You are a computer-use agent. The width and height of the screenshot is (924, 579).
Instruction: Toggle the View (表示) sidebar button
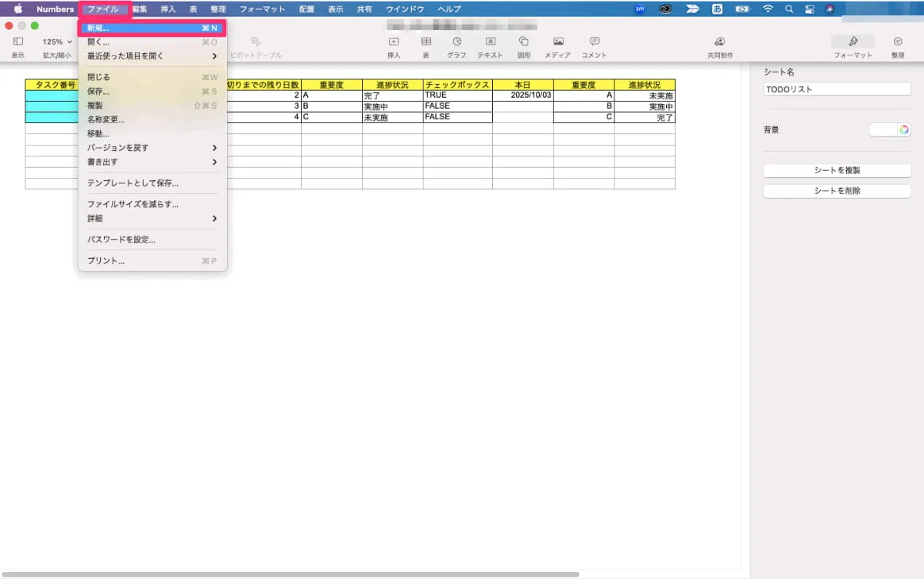18,42
